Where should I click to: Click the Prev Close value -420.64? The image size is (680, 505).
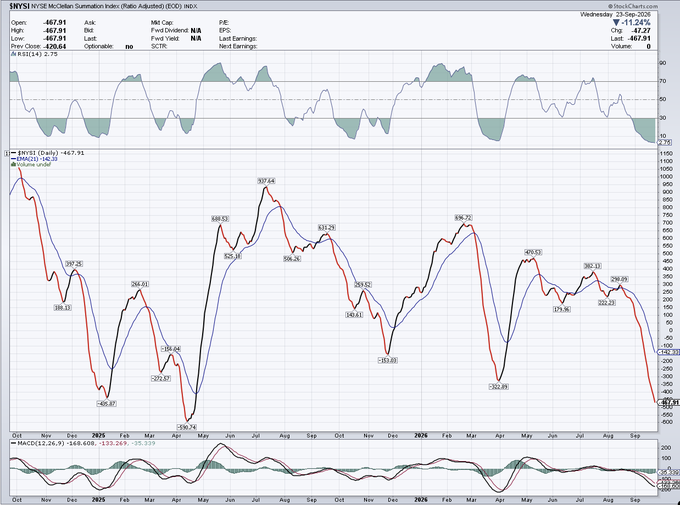pyautogui.click(x=55, y=46)
